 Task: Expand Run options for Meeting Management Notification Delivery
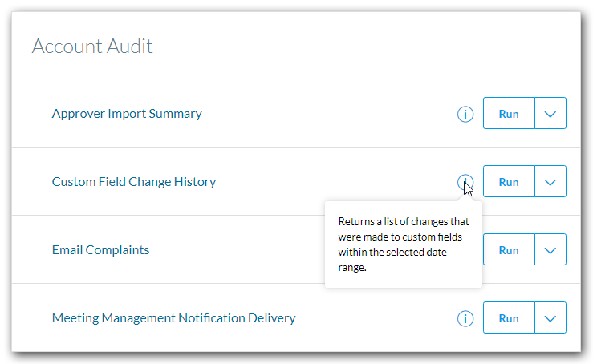550,317
